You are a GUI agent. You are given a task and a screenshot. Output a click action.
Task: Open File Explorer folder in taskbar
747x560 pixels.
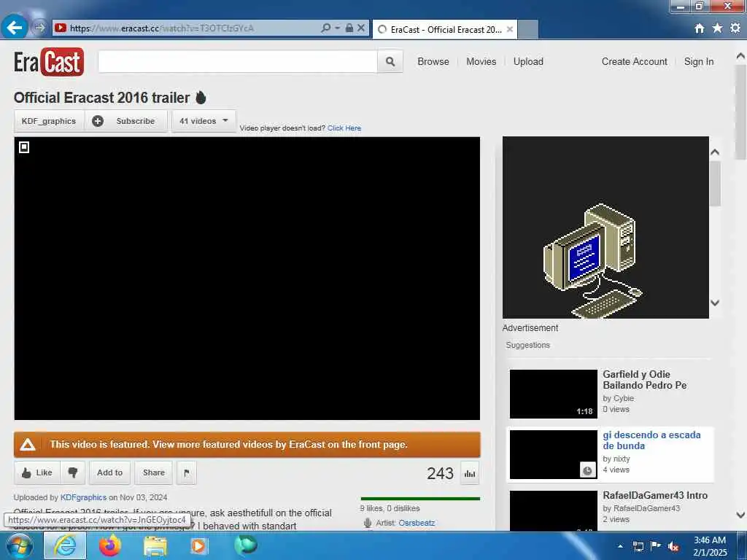[x=155, y=546]
